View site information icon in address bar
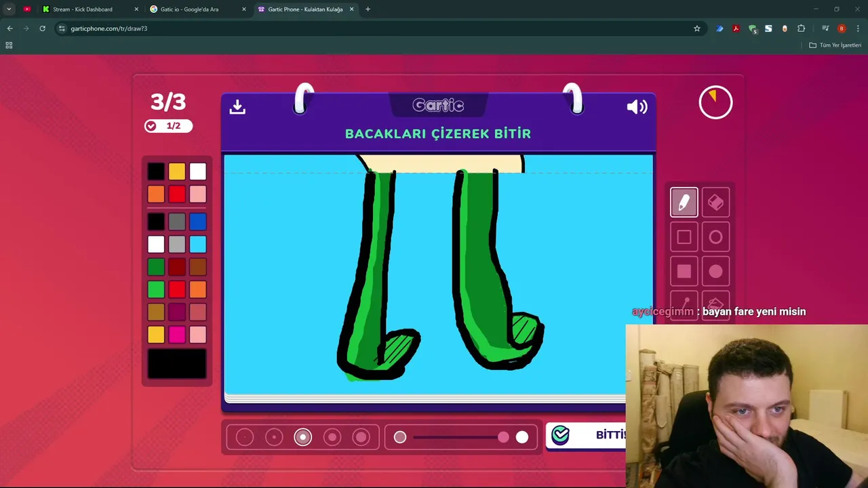868x488 pixels. coord(62,28)
